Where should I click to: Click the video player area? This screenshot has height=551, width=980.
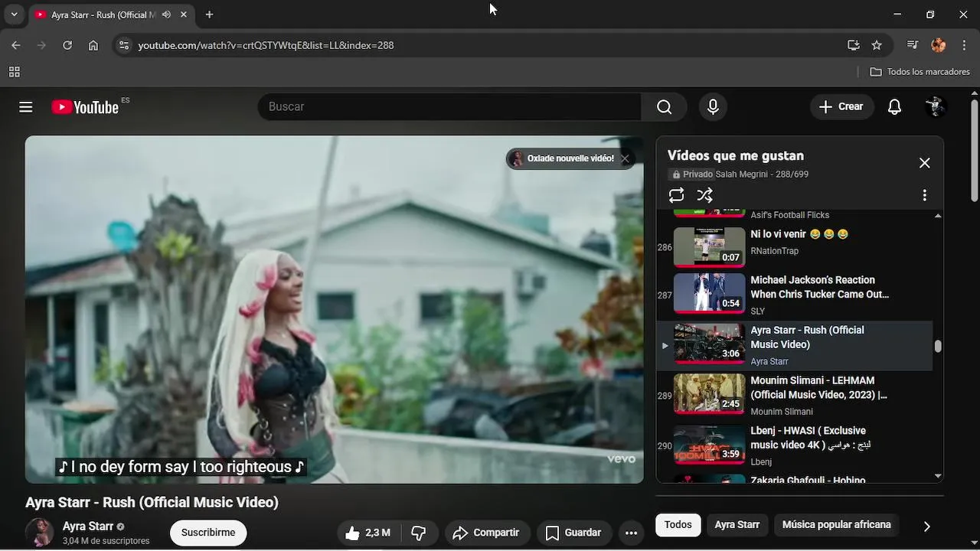coord(334,309)
